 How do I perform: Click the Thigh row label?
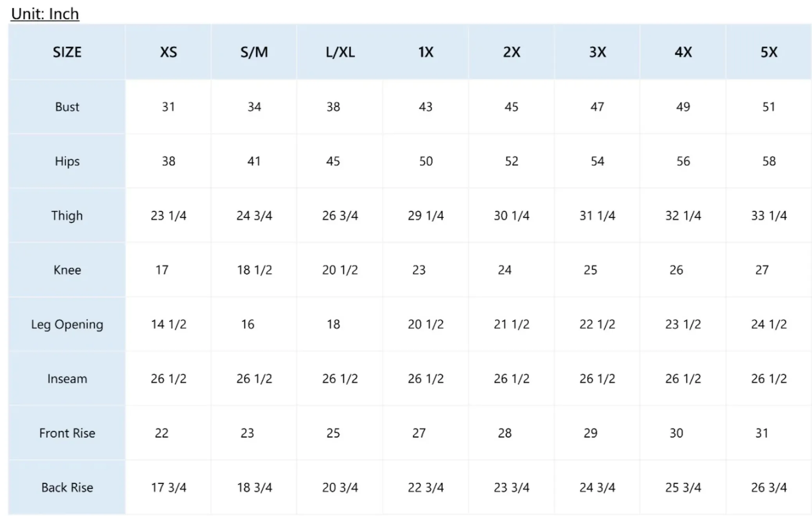click(67, 215)
